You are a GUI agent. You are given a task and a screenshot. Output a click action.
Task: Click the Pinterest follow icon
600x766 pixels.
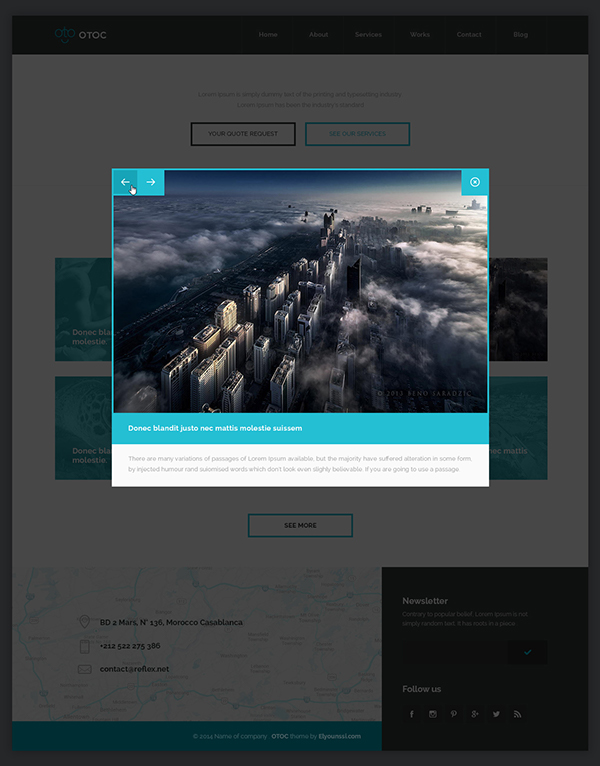click(454, 714)
